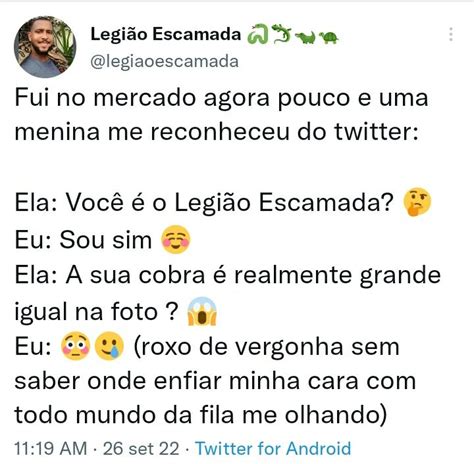
Task: Open the author's profile photo
Action: 45,47
